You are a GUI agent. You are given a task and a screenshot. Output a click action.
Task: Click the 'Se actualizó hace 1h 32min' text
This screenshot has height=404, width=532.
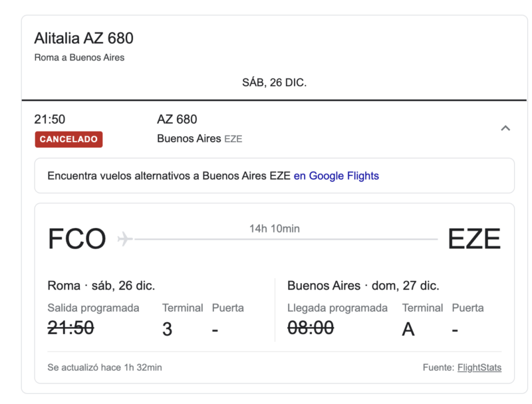pos(104,367)
